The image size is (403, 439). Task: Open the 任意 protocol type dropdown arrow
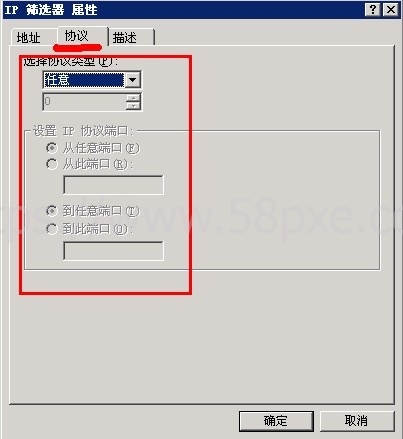click(x=132, y=80)
